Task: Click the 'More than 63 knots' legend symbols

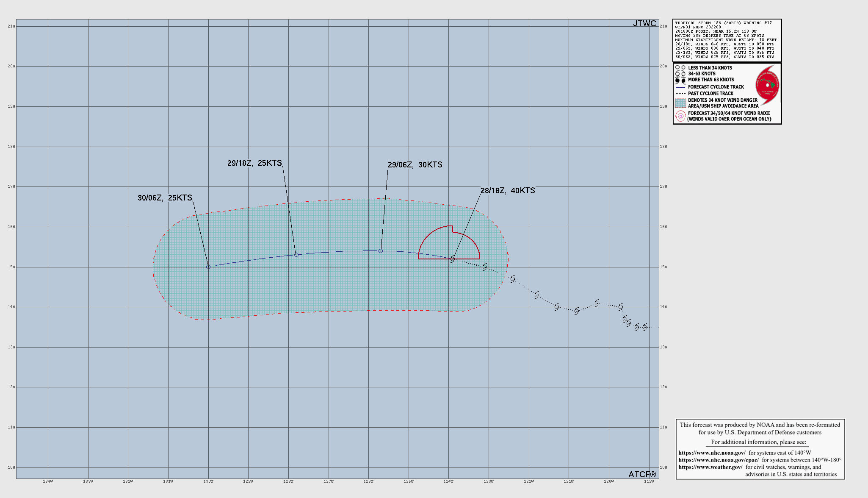Action: pyautogui.click(x=680, y=80)
